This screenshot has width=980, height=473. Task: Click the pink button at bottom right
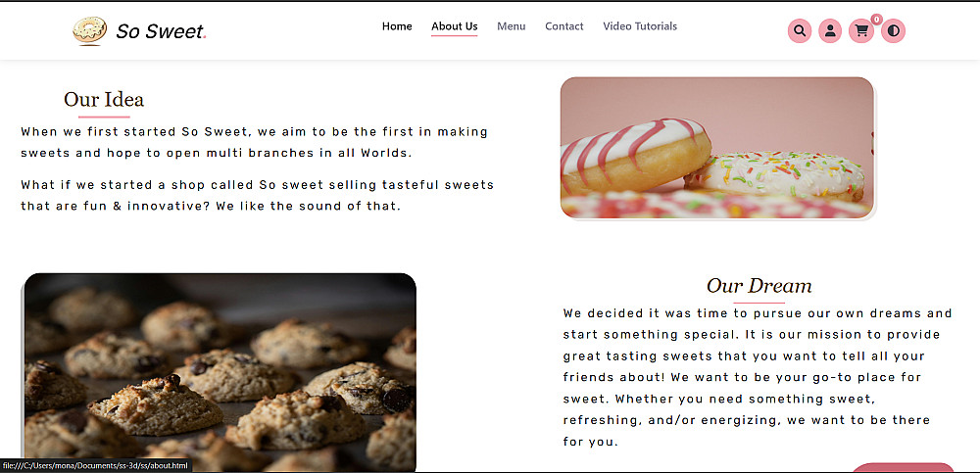[x=903, y=468]
